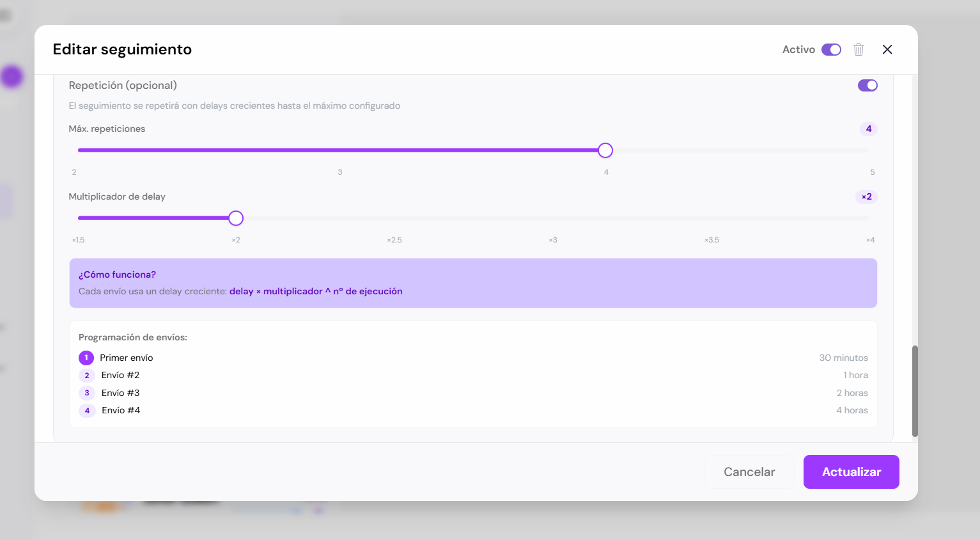
Task: Disable the Repetición (opcional) switch
Action: click(x=867, y=85)
